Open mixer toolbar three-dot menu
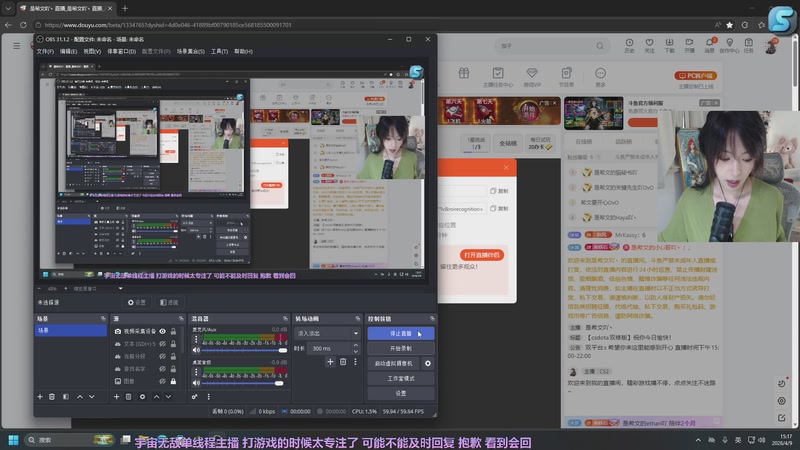This screenshot has width=800, height=450. point(208,396)
